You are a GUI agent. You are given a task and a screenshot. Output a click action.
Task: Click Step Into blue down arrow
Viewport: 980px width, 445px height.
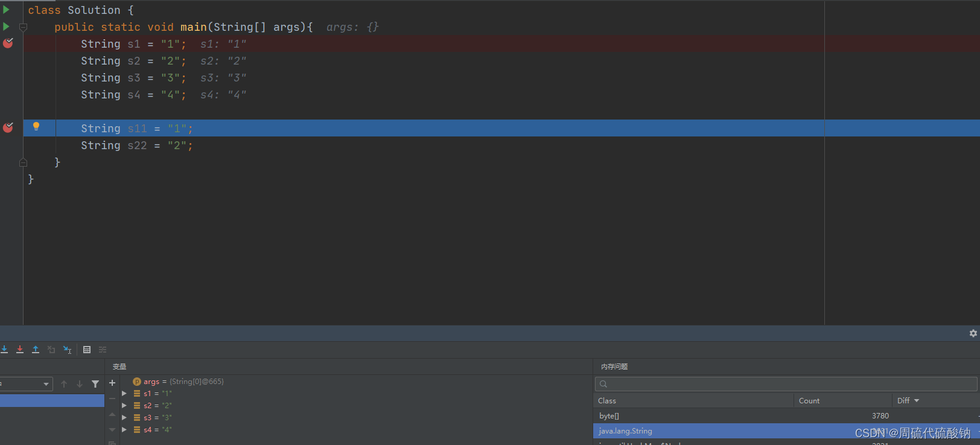coord(4,350)
